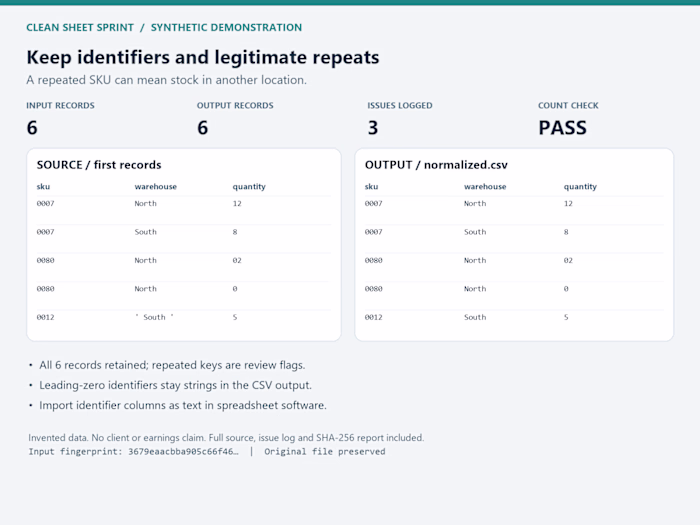Select sku 0012 in the SOURCE table
The image size is (700, 525).
[x=46, y=317]
